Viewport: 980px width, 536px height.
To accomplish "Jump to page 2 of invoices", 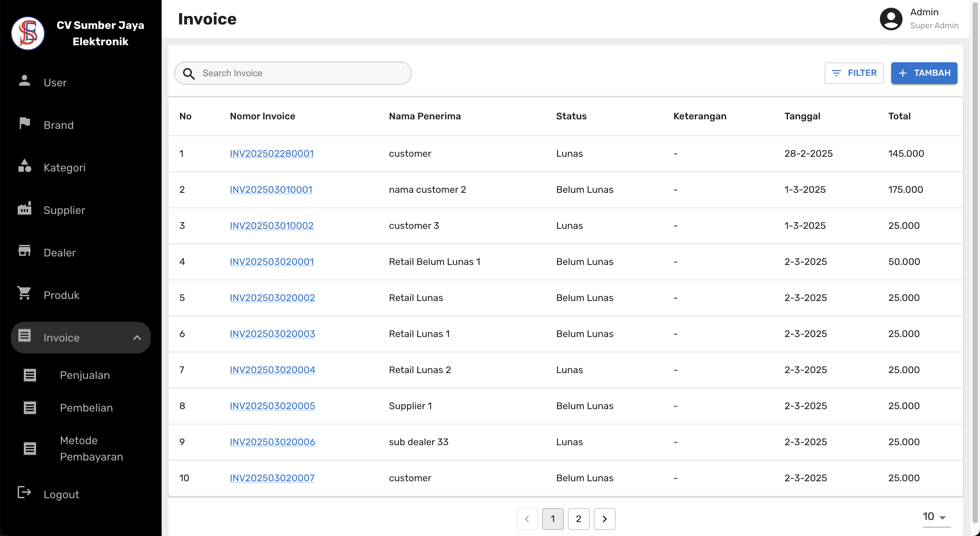I will coord(578,519).
